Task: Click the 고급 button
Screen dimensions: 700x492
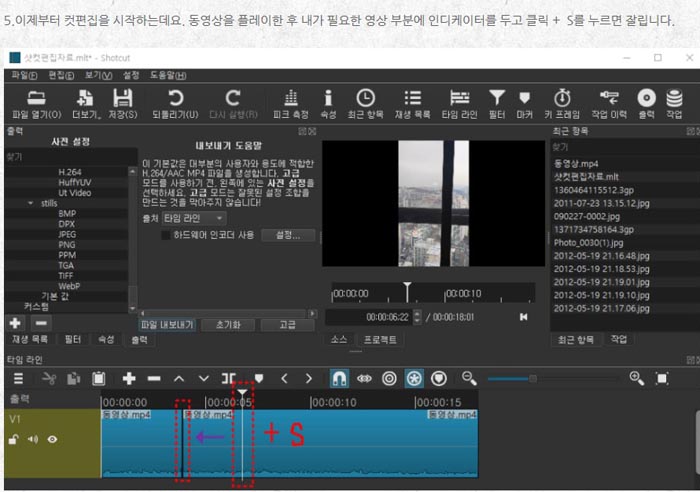Action: pyautogui.click(x=288, y=325)
